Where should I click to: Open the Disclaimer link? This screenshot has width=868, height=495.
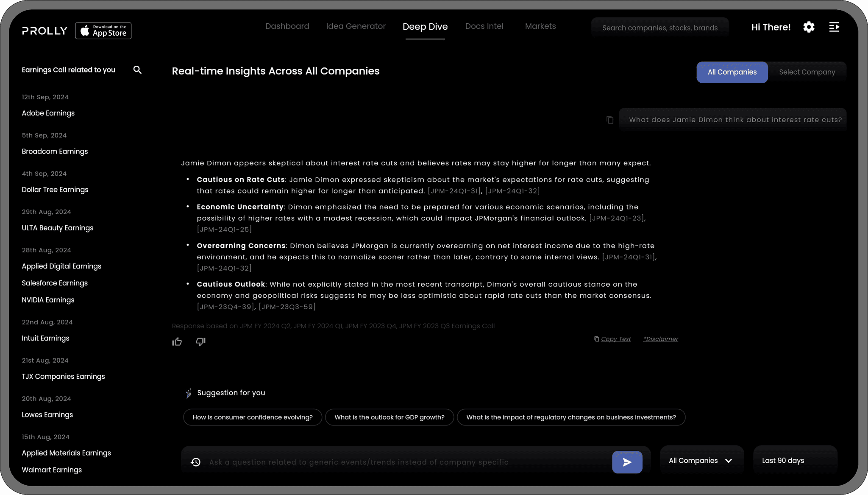pos(660,339)
